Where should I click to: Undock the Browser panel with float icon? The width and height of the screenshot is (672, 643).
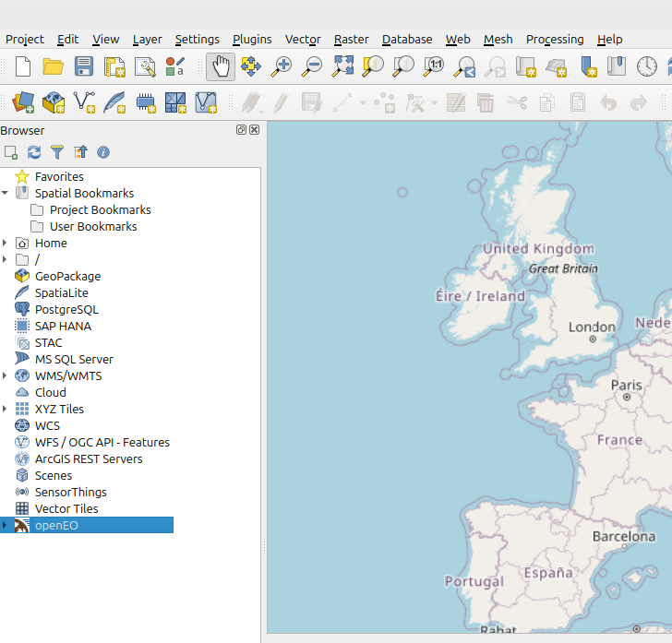point(241,130)
